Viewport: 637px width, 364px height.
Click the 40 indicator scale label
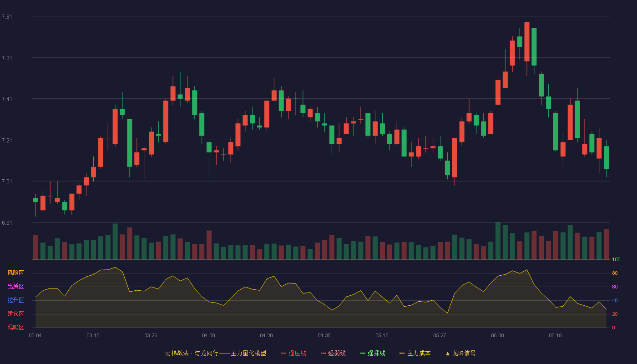point(615,300)
